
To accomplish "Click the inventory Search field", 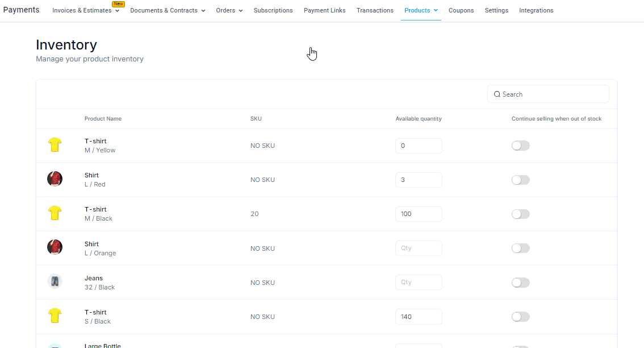I will [548, 94].
